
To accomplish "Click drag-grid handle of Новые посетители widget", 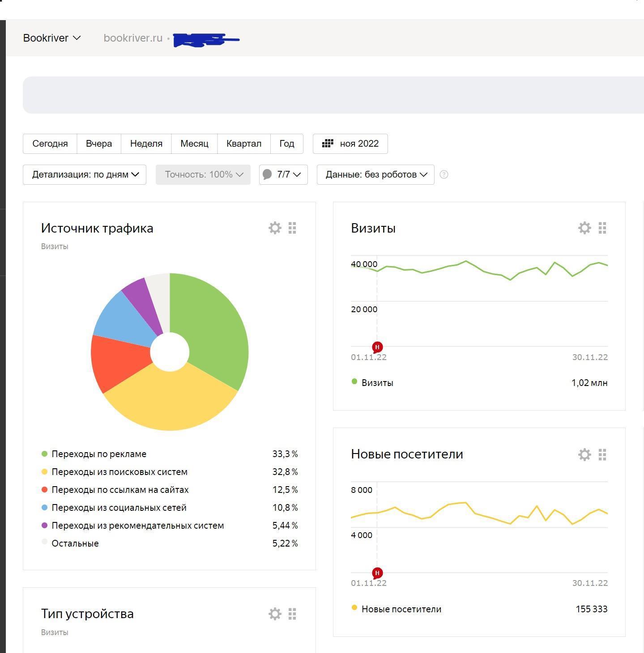I will pyautogui.click(x=602, y=455).
